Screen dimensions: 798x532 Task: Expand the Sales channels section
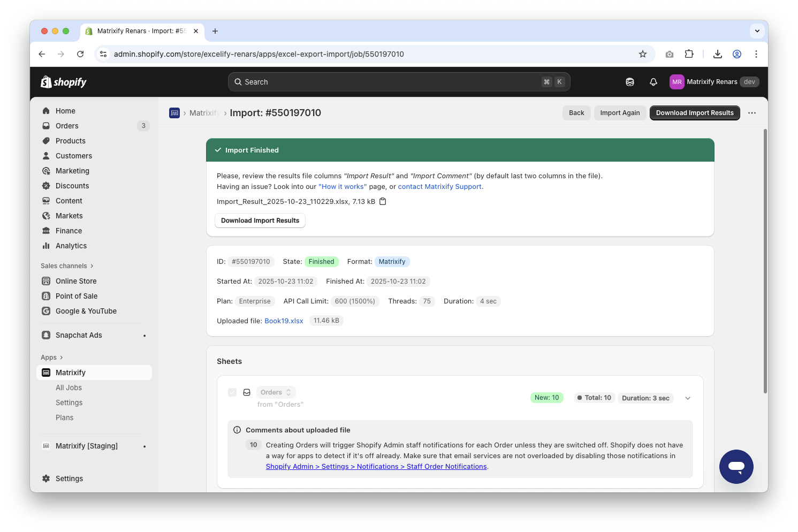[67, 266]
